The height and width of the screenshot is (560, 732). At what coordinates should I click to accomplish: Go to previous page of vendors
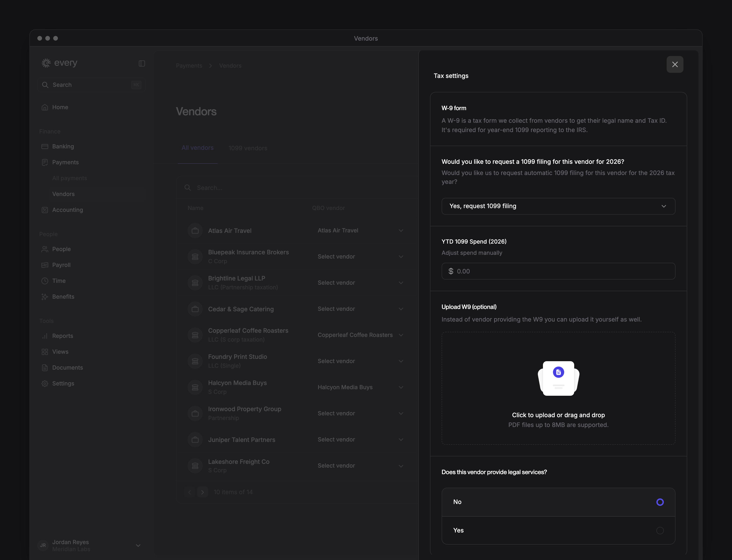click(190, 492)
